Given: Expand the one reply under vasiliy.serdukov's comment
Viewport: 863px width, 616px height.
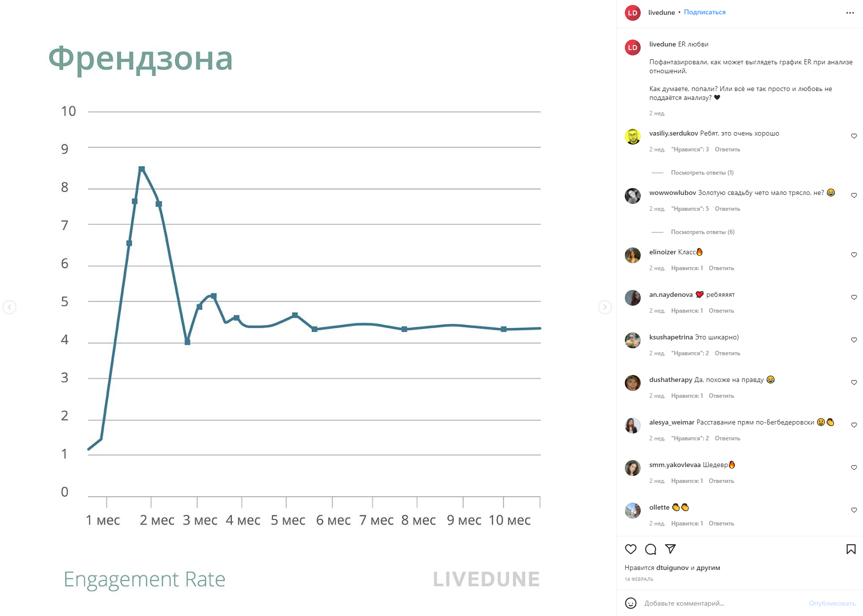Looking at the screenshot, I should pos(702,173).
